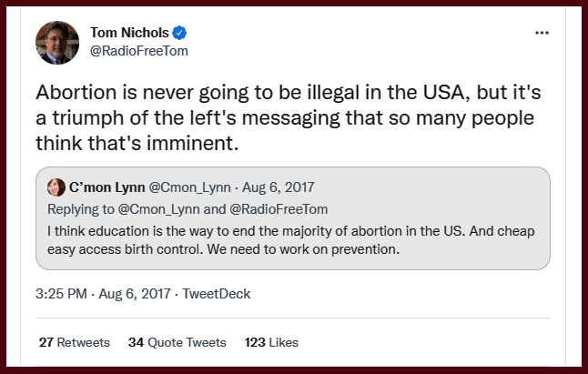
Task: Open Tom Nichols display name link
Action: 130,33
